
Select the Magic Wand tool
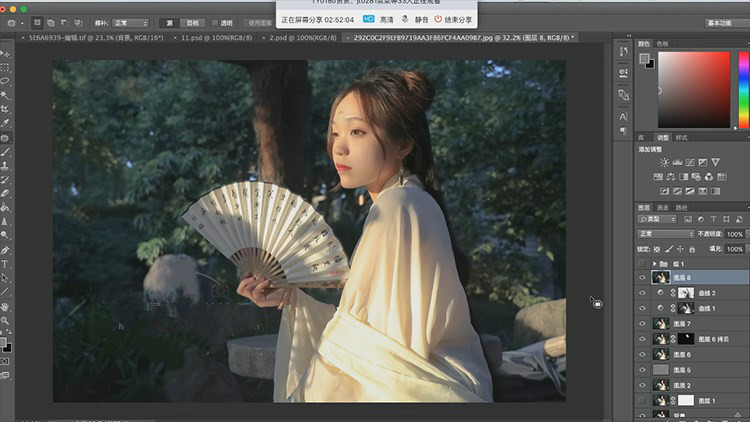tap(5, 95)
